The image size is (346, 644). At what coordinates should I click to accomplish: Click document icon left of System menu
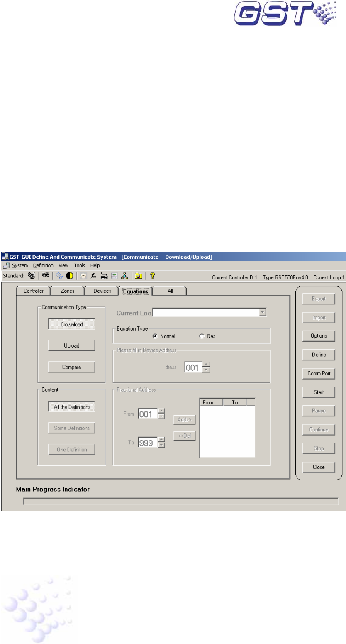[5, 266]
